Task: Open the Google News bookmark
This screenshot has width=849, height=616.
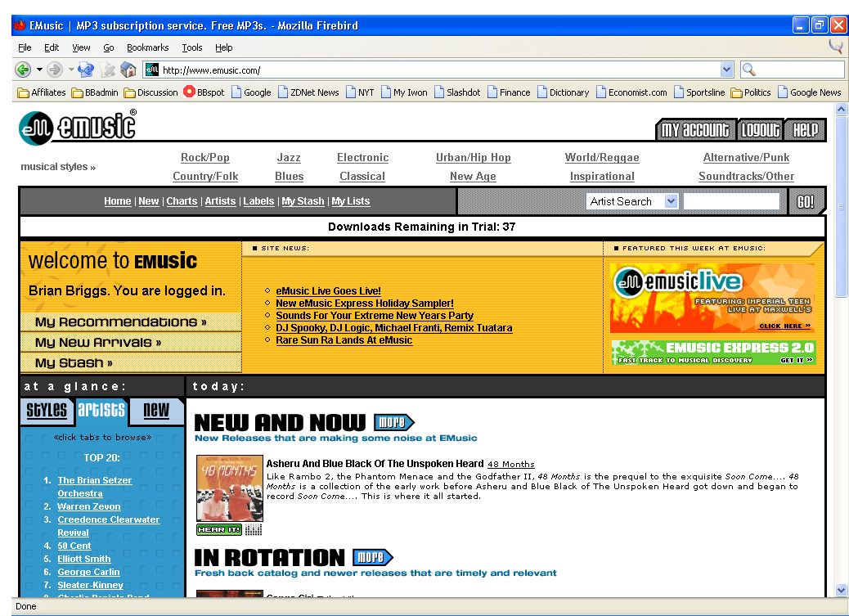Action: click(810, 92)
